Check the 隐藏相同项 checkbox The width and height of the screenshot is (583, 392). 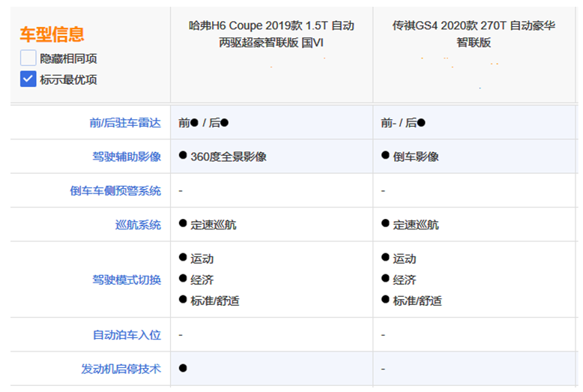[28, 58]
